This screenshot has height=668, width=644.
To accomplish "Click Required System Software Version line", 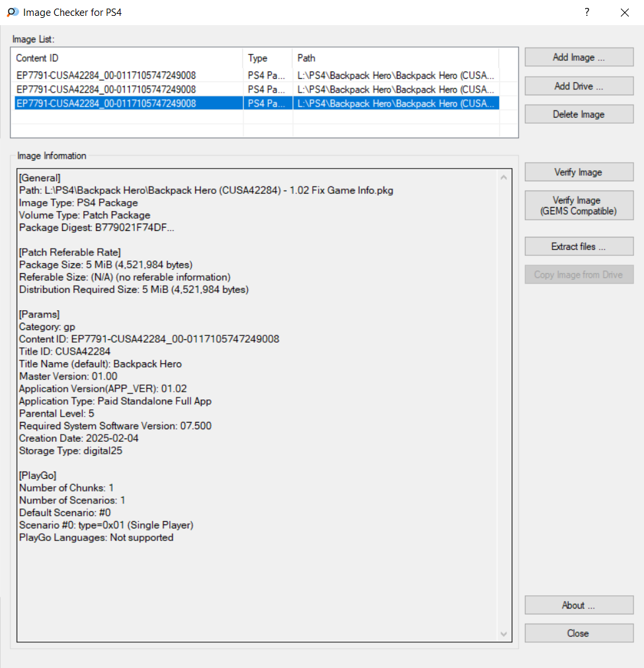I will [116, 425].
